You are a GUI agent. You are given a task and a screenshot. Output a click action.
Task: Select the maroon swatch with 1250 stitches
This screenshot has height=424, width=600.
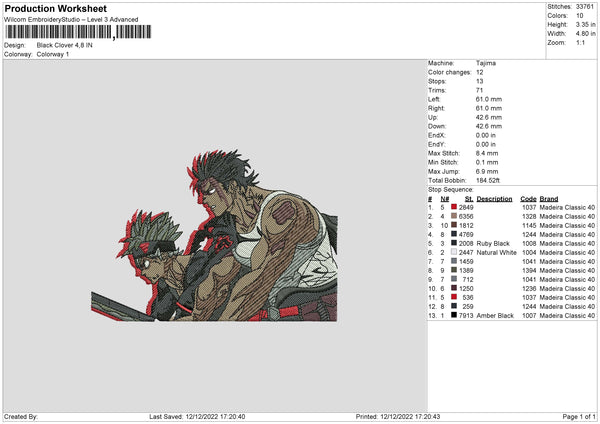click(x=454, y=288)
